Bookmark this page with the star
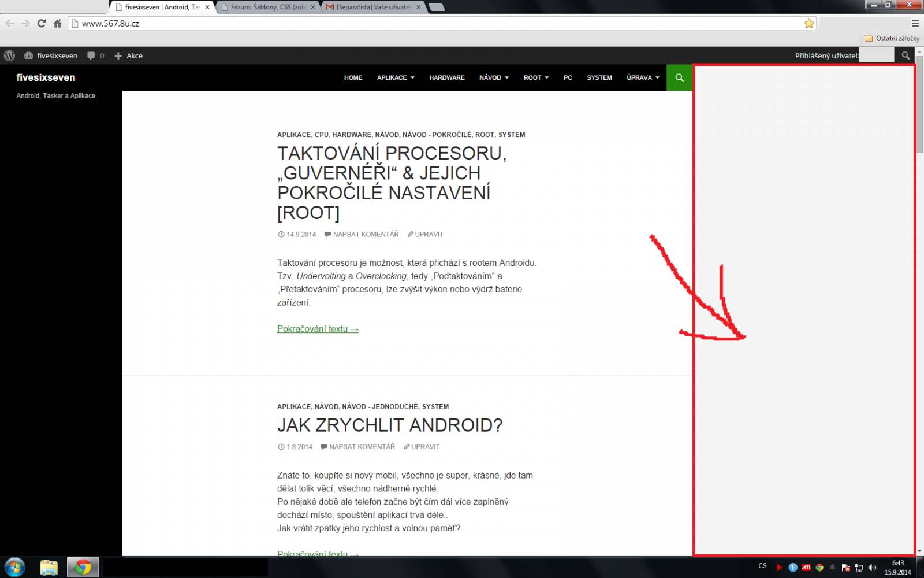Screen dimensions: 924x578 click(809, 23)
